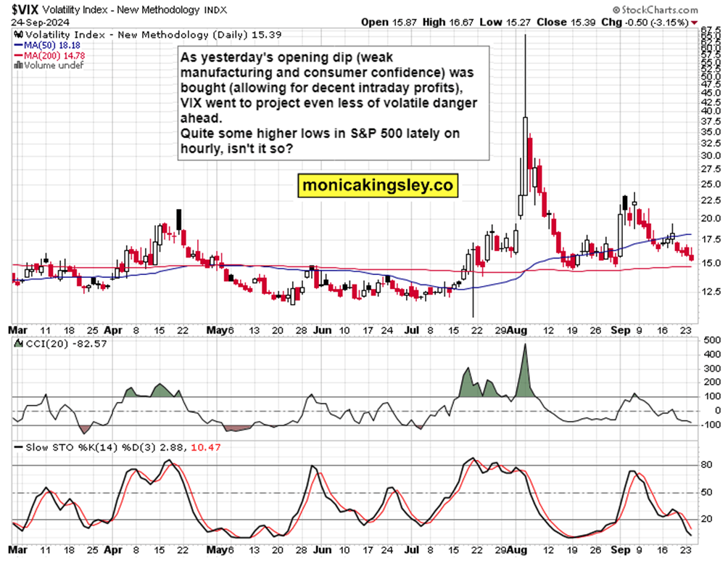Click the red MA(200) line legend marker
This screenshot has height=561, width=728.
(x=19, y=56)
